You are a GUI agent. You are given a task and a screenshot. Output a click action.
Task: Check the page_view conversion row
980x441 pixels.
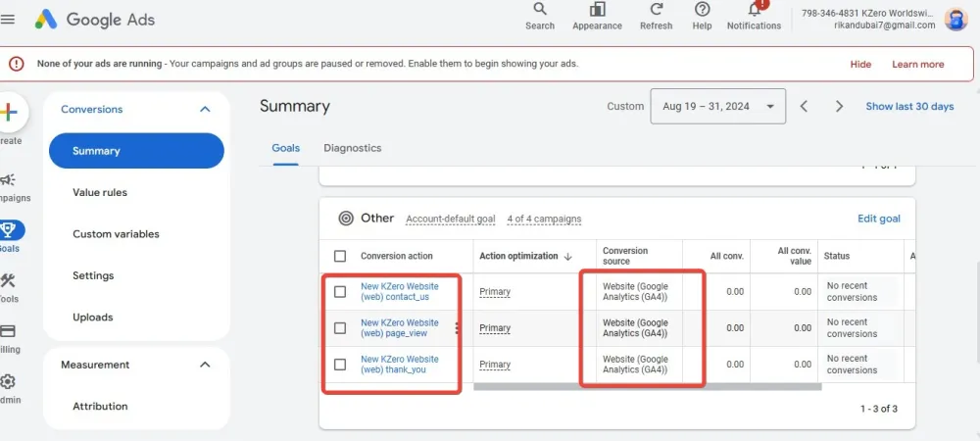(340, 328)
